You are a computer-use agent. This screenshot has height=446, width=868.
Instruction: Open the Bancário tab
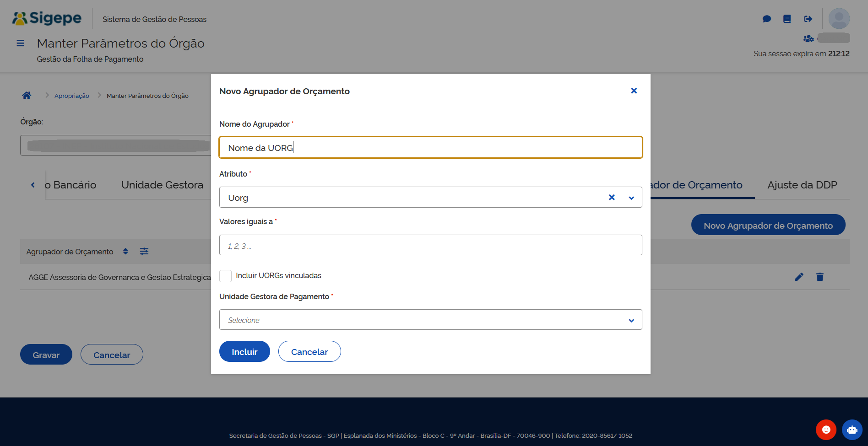click(x=71, y=185)
